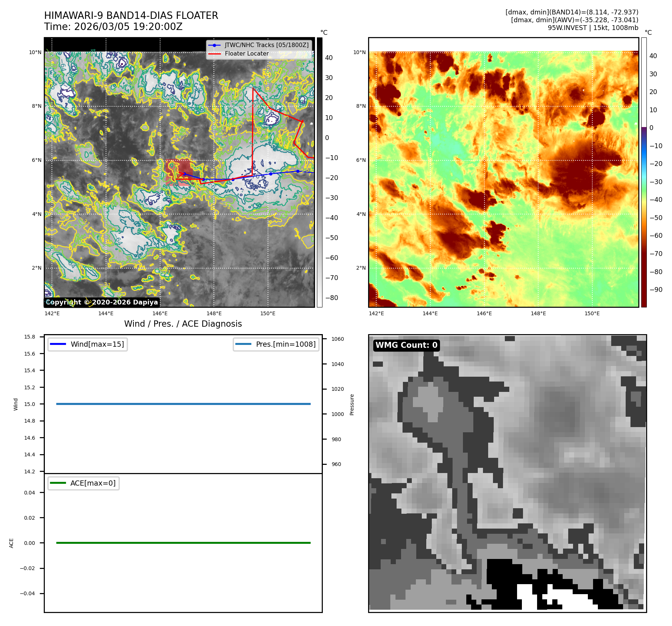Click the red Floater Locater legend line
The image size is (672, 626).
point(214,54)
